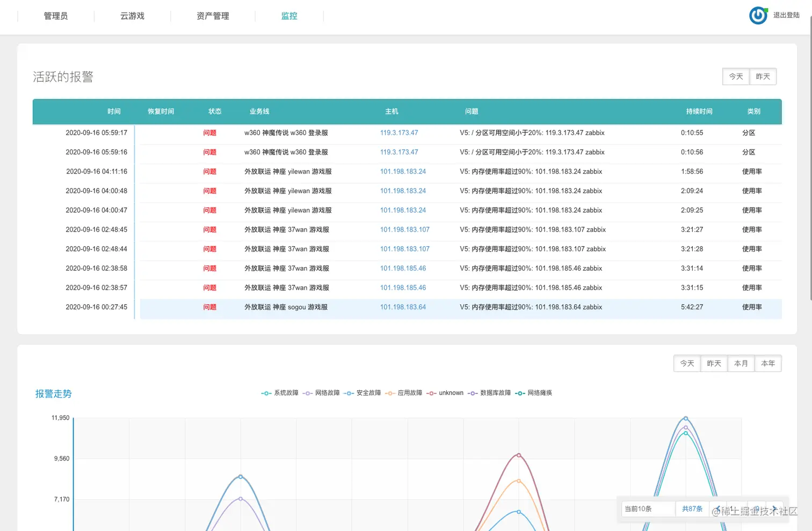Click the 共87条 total count
The height and width of the screenshot is (531, 812).
692,508
